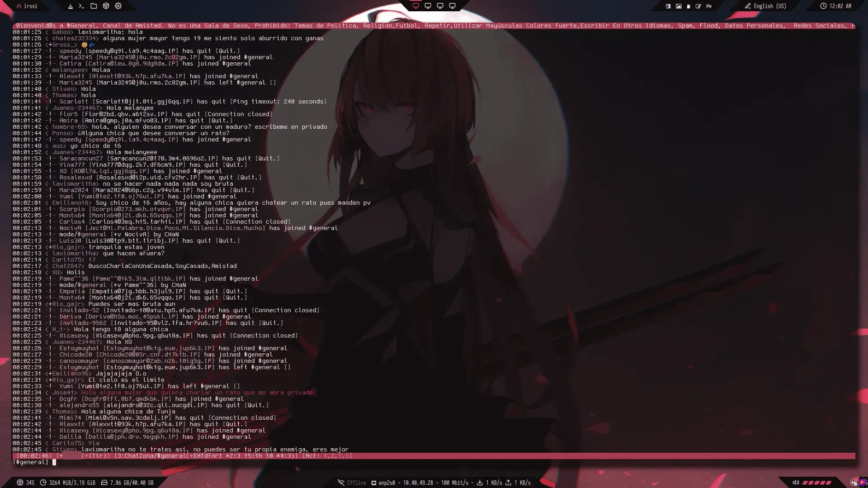The image size is (868, 488).
Task: Click the picture tray icon
Action: [679, 6]
